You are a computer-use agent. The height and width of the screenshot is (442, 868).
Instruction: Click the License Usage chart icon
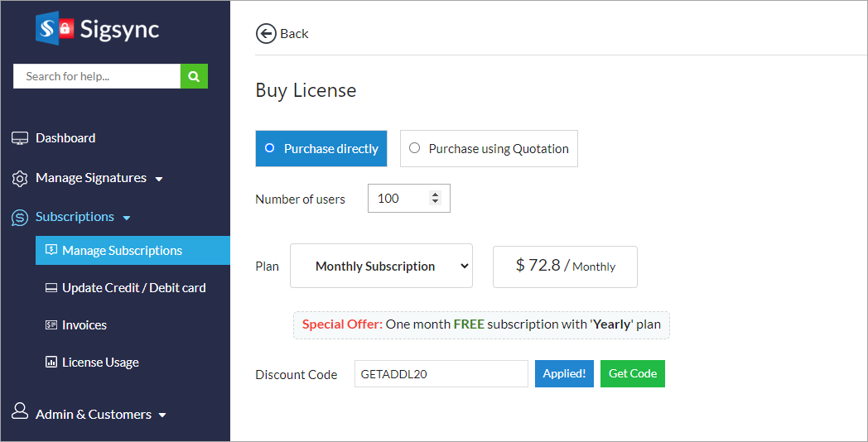(51, 363)
